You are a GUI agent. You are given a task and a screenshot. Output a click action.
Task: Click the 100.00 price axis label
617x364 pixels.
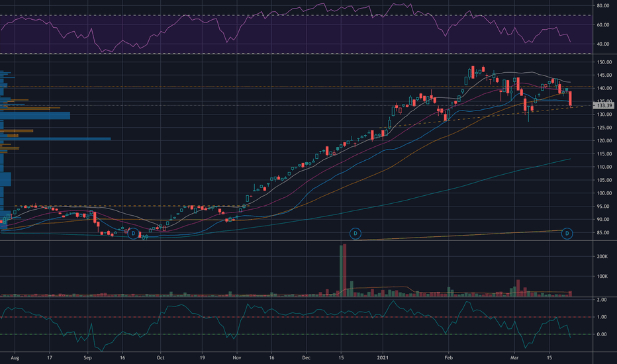click(604, 193)
